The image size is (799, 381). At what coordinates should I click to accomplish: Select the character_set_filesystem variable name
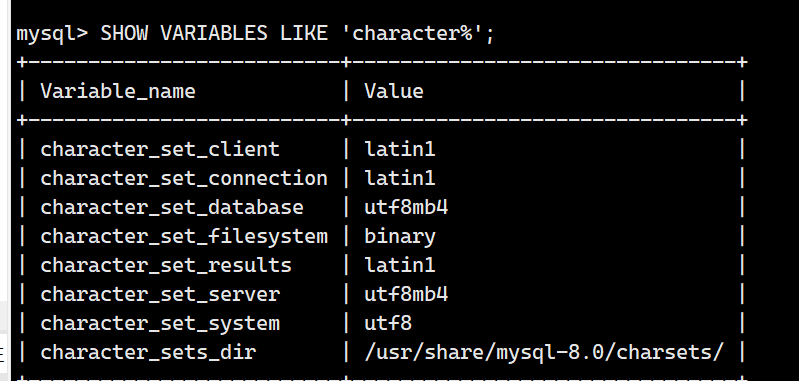[x=184, y=237]
